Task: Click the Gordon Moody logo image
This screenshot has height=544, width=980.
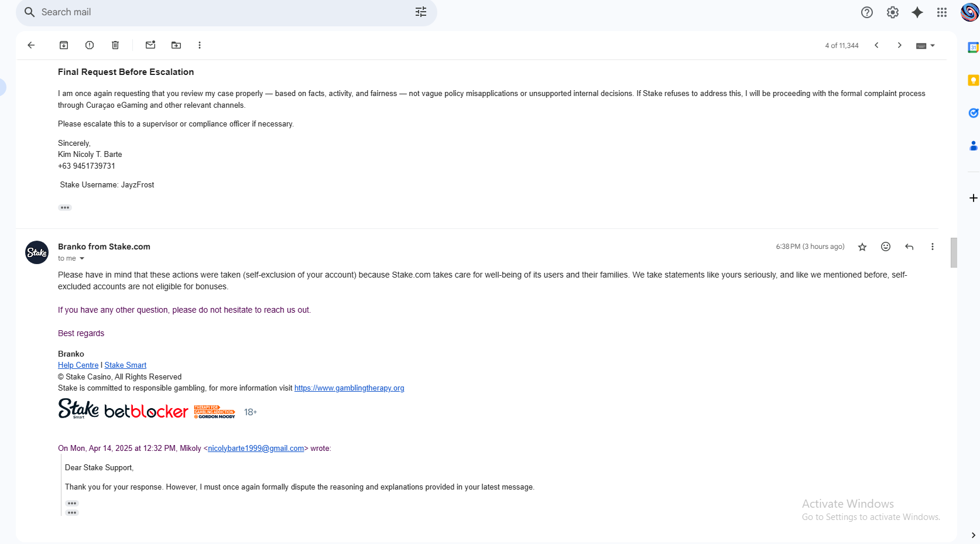Action: pos(215,412)
